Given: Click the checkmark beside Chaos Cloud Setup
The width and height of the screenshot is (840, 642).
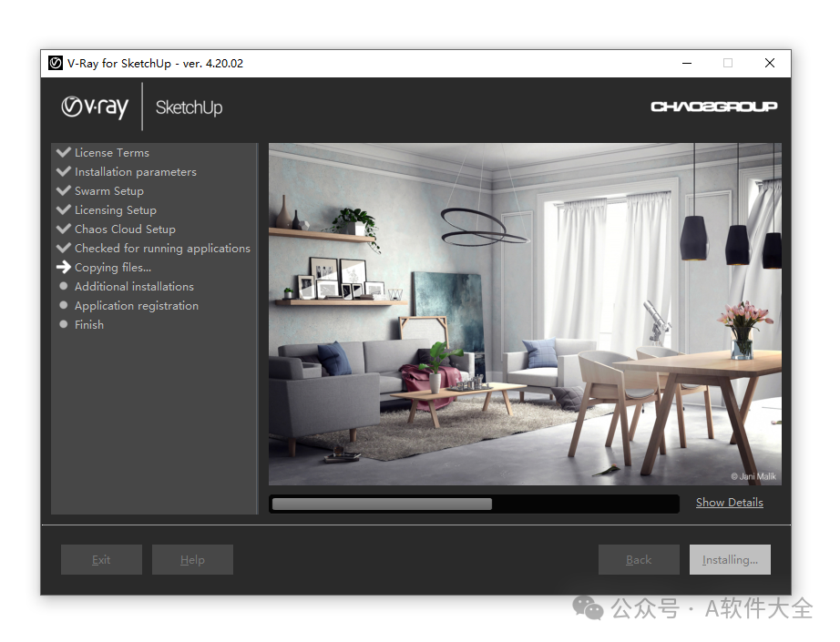Looking at the screenshot, I should [64, 229].
